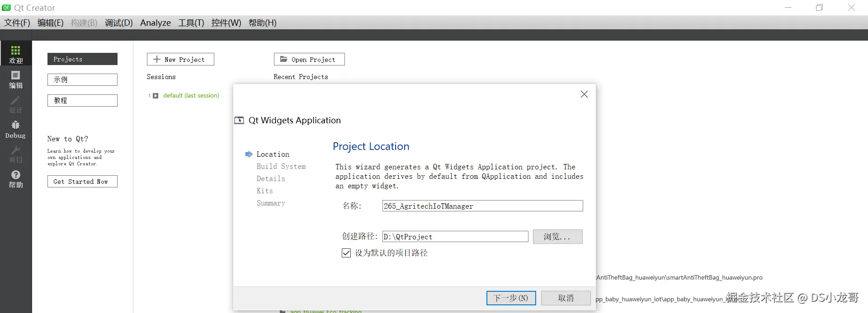Open the default (last session) link

(191, 96)
